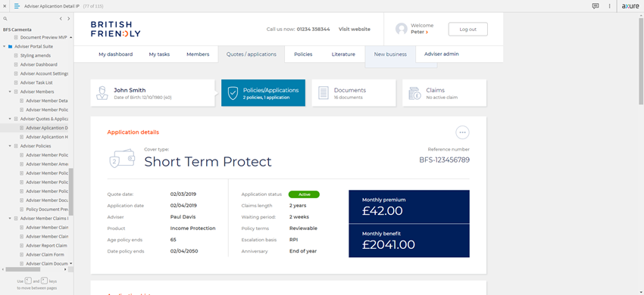Go to next page using right arrow
The height and width of the screenshot is (295, 644).
tap(69, 19)
